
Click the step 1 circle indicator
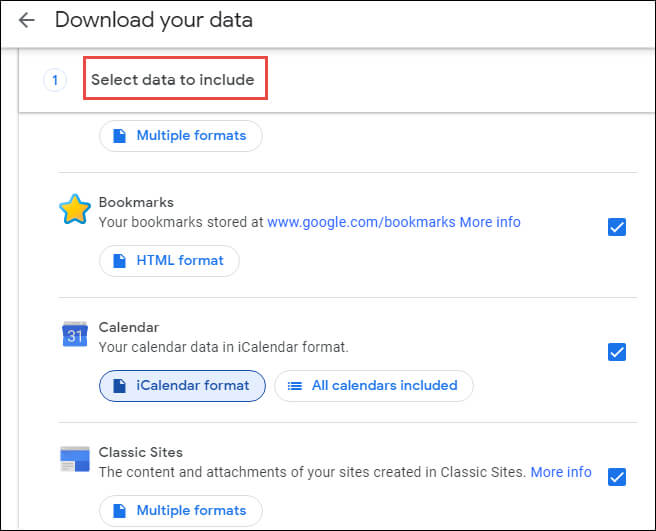pyautogui.click(x=55, y=80)
